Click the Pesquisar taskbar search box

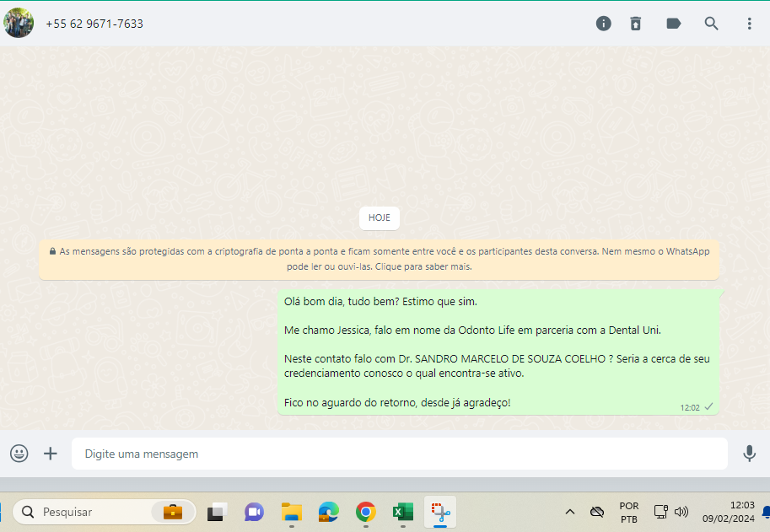point(104,512)
